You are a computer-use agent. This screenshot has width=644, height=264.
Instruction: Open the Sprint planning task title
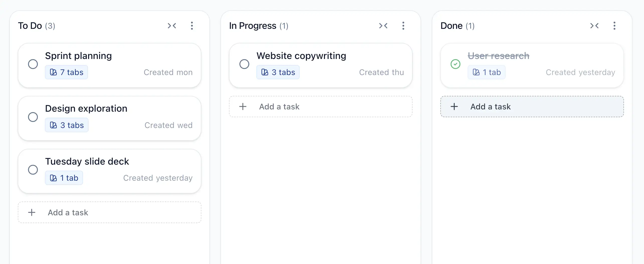click(78, 56)
